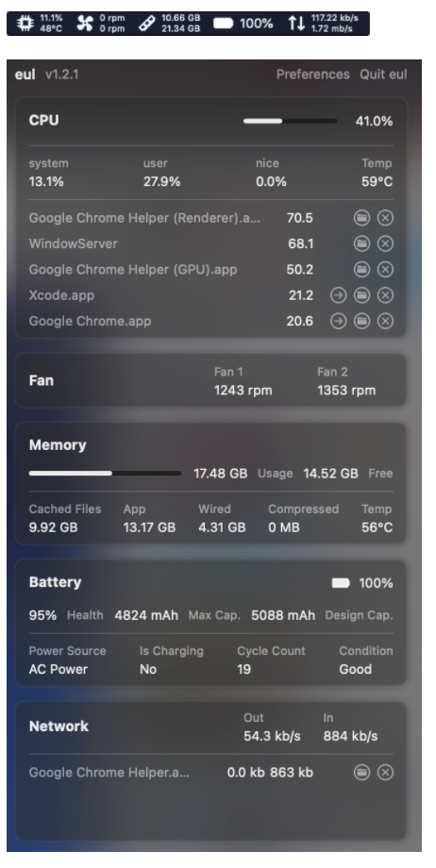Terminate the network Google Chrome Helper process
Viewport: 436px width, 868px height.
[385, 772]
